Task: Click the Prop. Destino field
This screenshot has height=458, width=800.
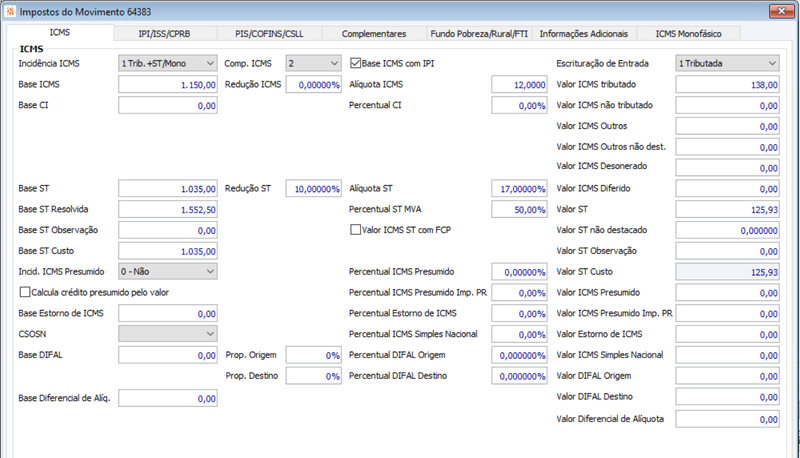Action: point(313,376)
